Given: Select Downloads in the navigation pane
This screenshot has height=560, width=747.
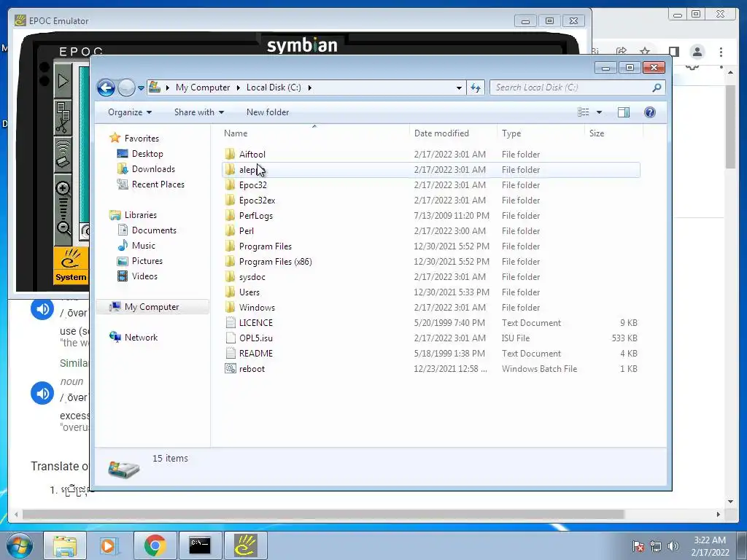Looking at the screenshot, I should click(153, 169).
